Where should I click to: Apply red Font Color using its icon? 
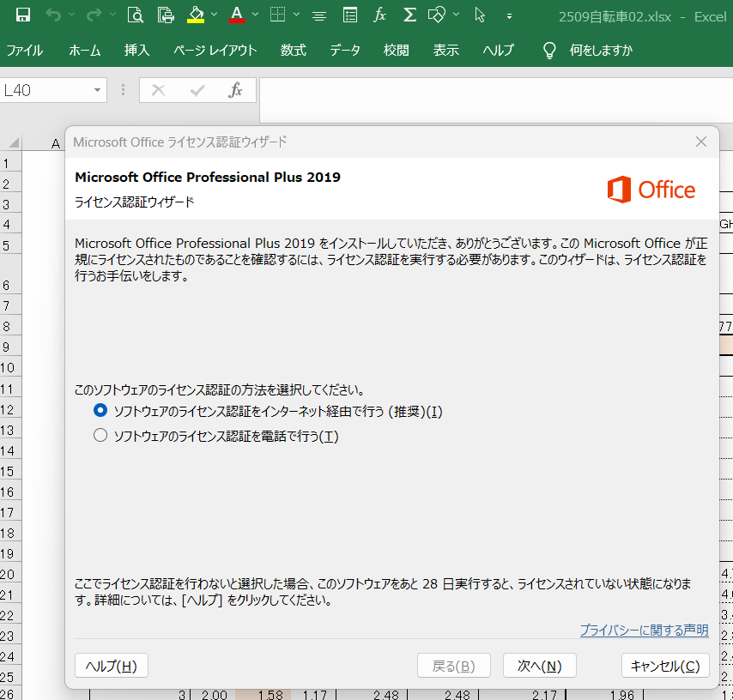pos(236,15)
